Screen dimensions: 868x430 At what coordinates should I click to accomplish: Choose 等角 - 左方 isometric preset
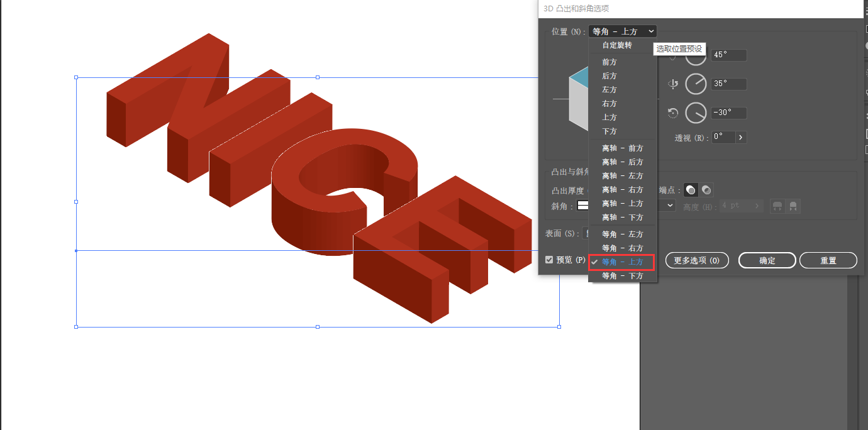tap(623, 234)
